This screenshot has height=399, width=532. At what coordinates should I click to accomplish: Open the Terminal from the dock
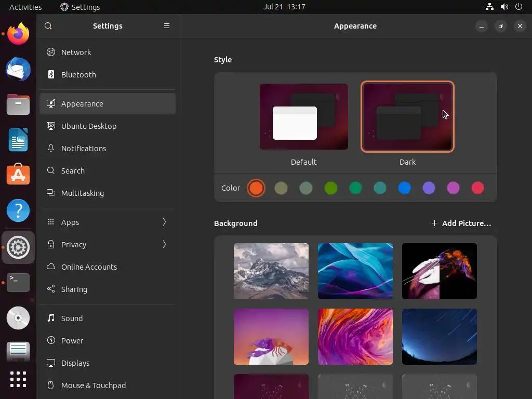(18, 283)
